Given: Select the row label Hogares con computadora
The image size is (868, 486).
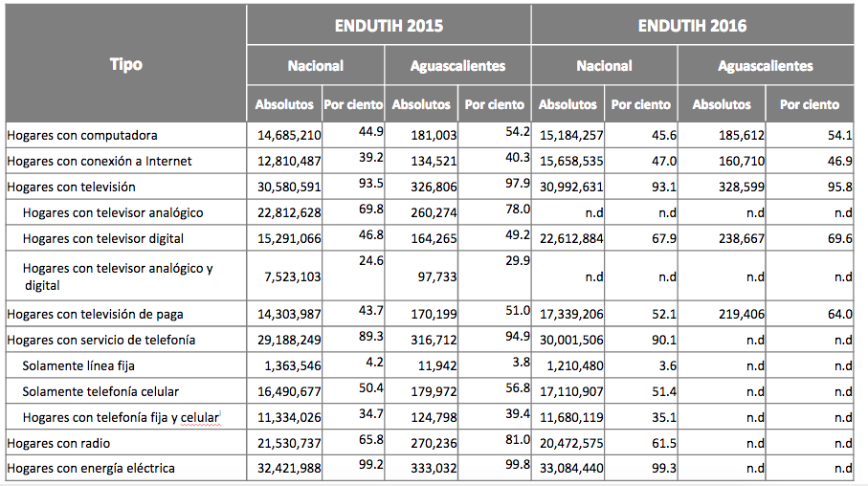Looking at the screenshot, I should 82,136.
